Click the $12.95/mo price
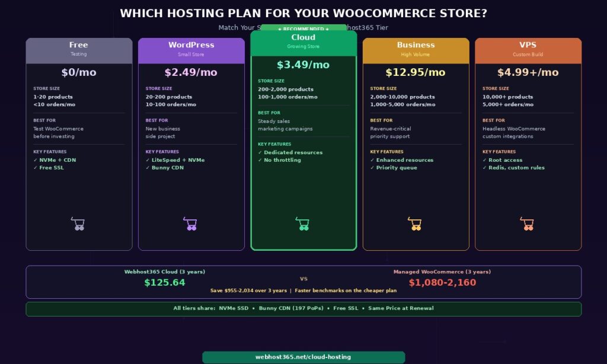607x364 pixels. click(x=416, y=72)
